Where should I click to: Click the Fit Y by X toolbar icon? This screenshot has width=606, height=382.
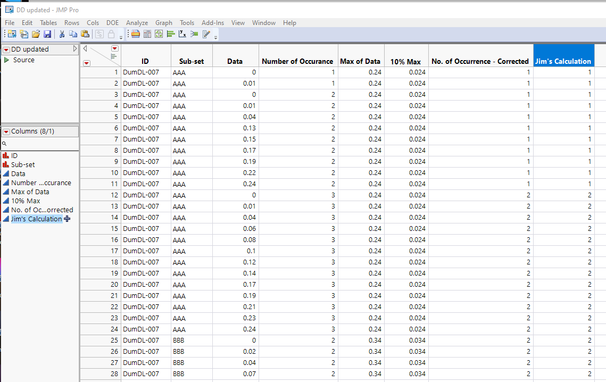[x=182, y=34]
